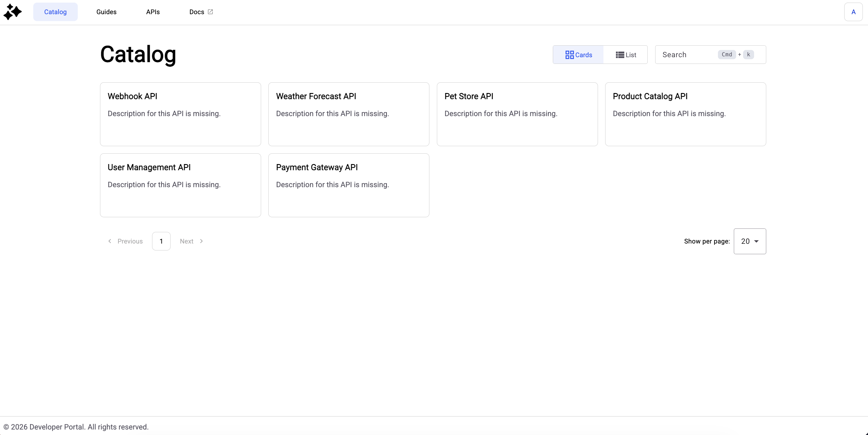Click the per page dropdown arrow
The height and width of the screenshot is (435, 868).
tap(756, 241)
